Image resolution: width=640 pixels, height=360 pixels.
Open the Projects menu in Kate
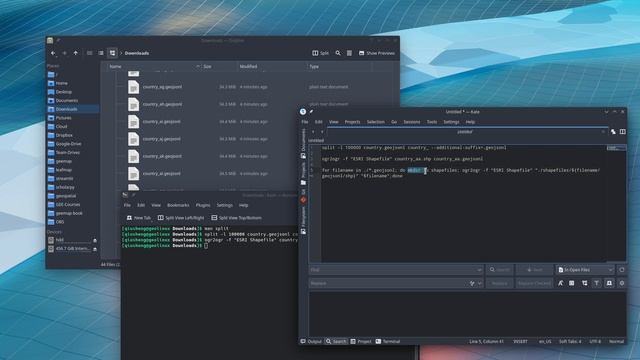[352, 122]
